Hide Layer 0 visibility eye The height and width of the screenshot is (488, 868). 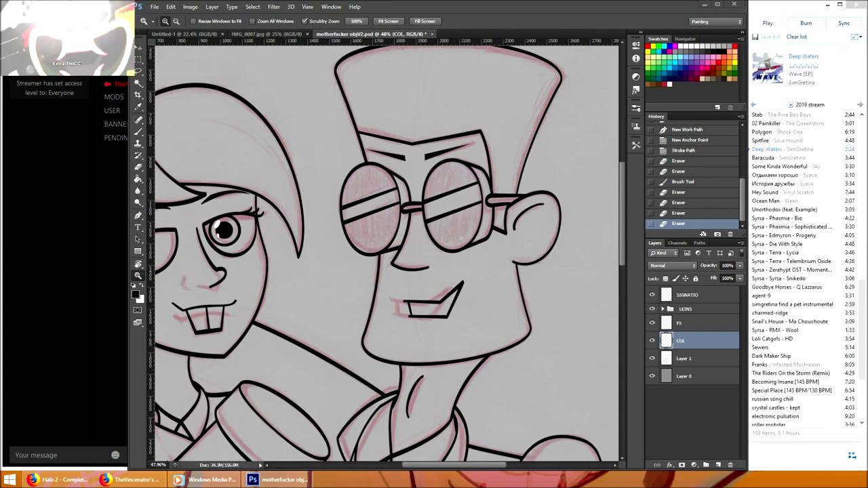(652, 375)
